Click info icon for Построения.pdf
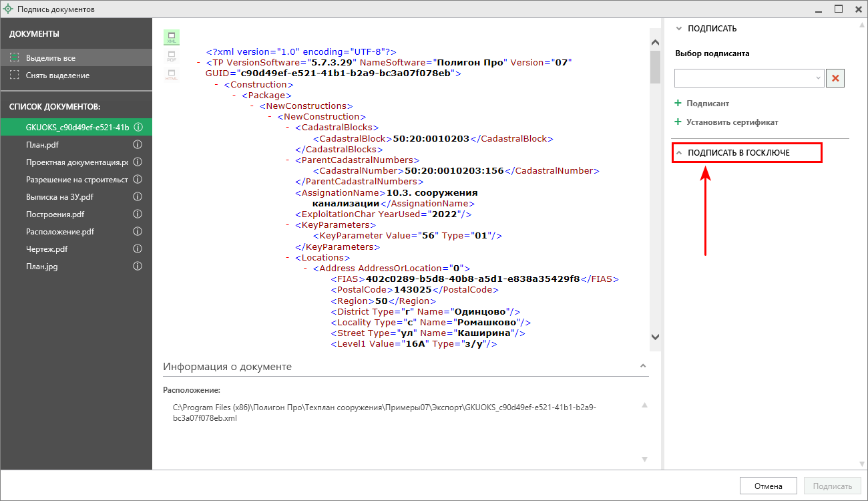The width and height of the screenshot is (868, 501). click(x=138, y=214)
